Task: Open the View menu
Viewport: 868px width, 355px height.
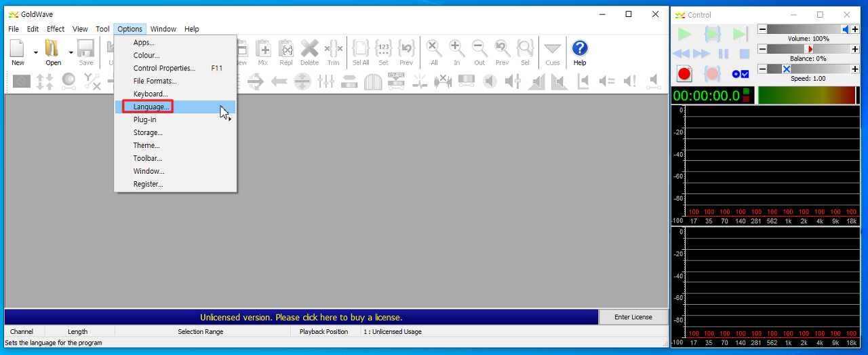Action: click(80, 29)
